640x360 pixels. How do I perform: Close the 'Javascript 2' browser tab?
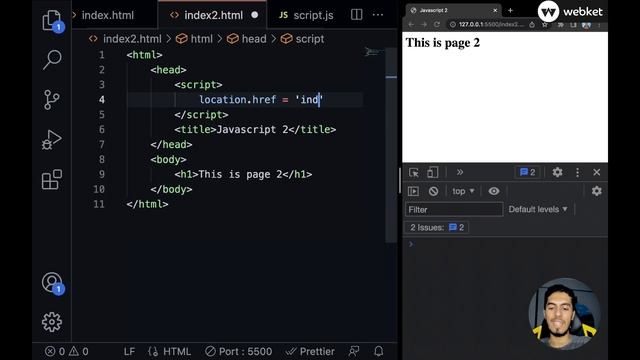click(495, 10)
